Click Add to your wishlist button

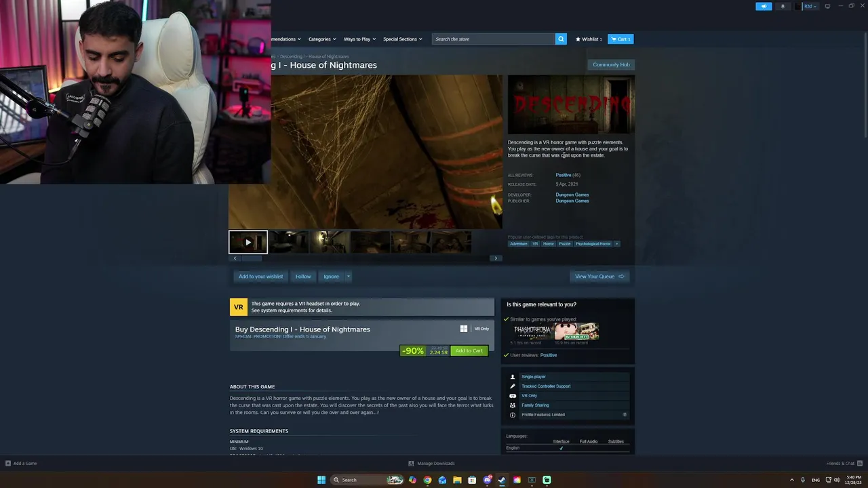click(260, 277)
